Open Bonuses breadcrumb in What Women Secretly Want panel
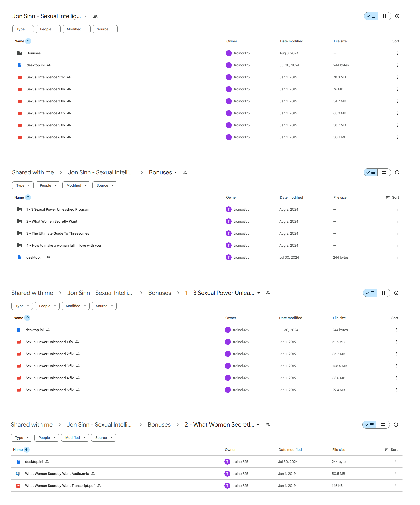The height and width of the screenshot is (505, 420). (159, 425)
